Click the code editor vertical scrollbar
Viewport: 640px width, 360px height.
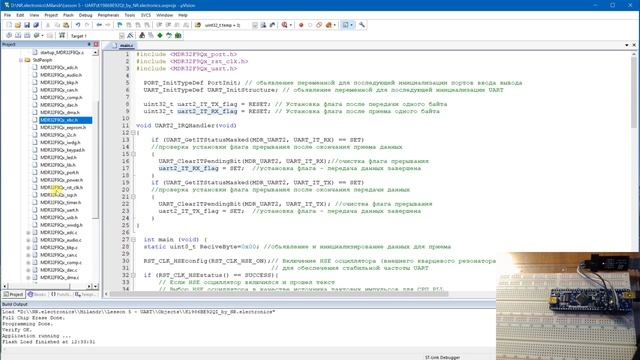(x=633, y=92)
